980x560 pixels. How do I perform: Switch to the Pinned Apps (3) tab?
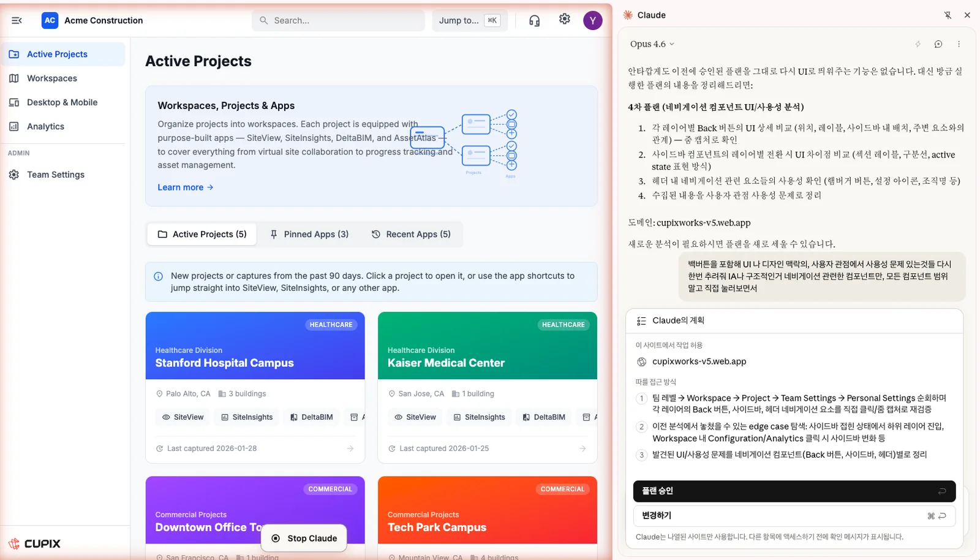309,234
